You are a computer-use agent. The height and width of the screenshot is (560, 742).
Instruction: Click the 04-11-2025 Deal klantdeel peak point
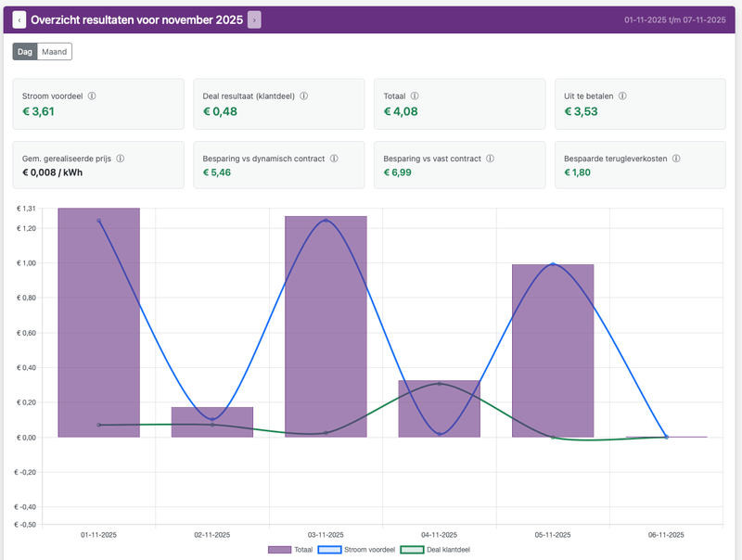click(439, 383)
